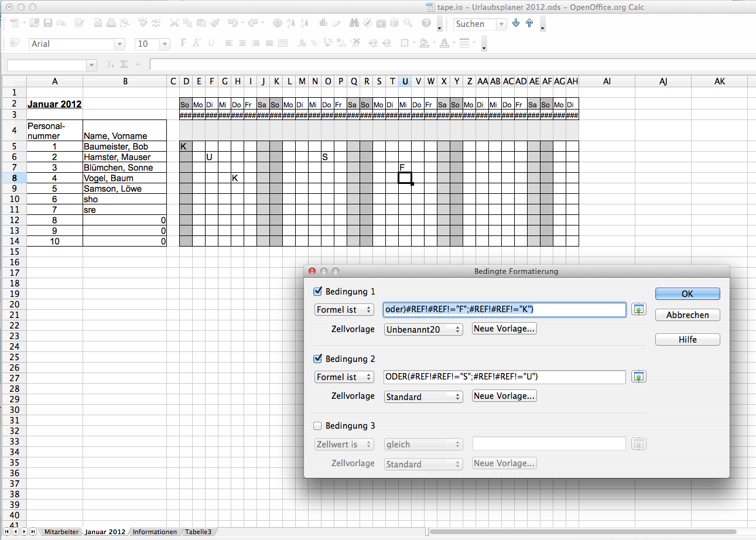The image size is (756, 540).
Task: Open the Background Color dropdown arrow
Action: tap(433, 43)
